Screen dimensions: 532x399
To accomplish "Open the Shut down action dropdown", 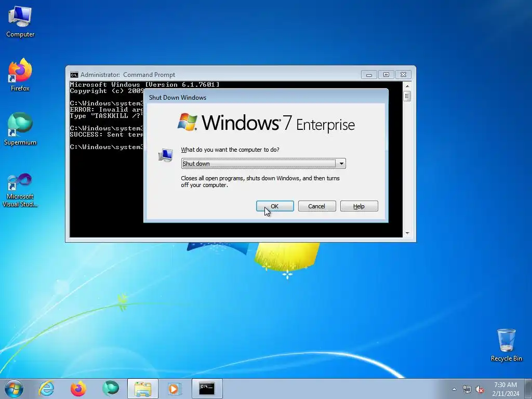I will [263, 164].
